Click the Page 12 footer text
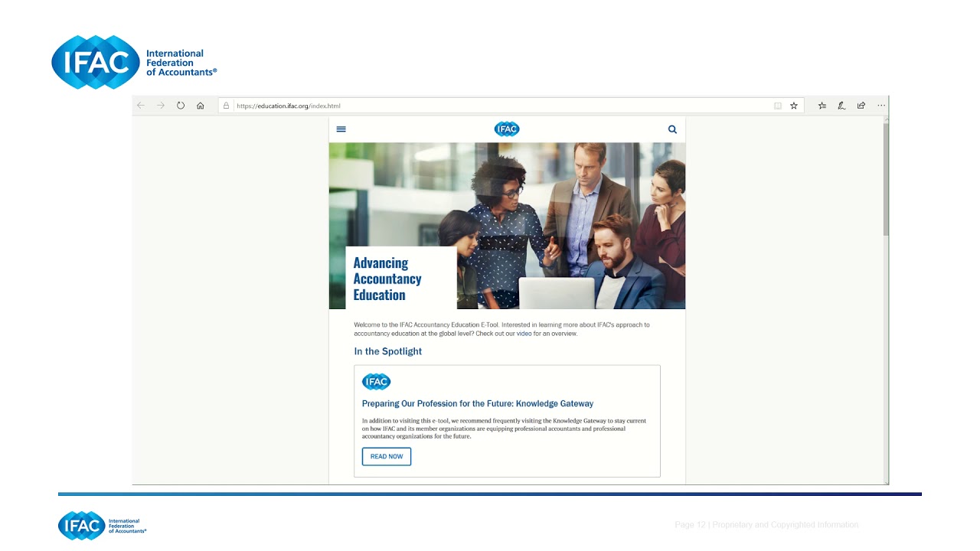 [766, 525]
